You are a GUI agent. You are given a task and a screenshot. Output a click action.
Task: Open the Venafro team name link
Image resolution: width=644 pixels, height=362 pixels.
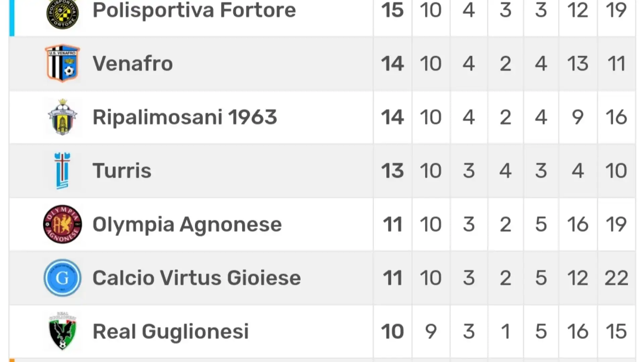tap(132, 63)
